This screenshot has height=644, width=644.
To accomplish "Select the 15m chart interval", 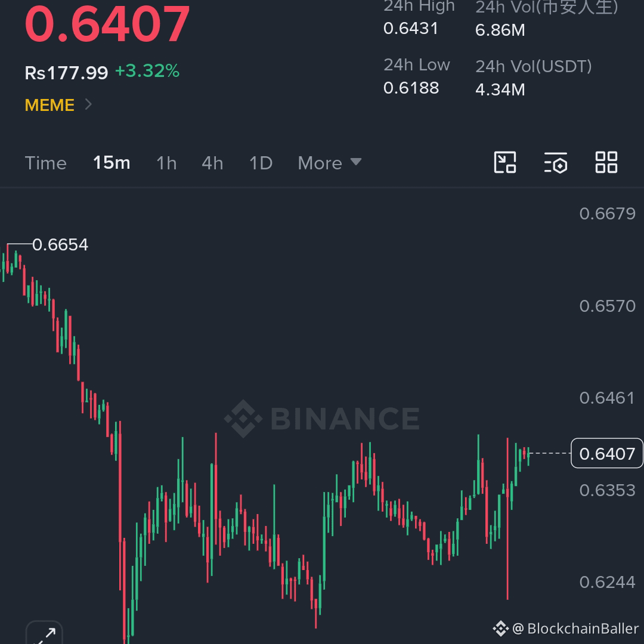I will [112, 163].
